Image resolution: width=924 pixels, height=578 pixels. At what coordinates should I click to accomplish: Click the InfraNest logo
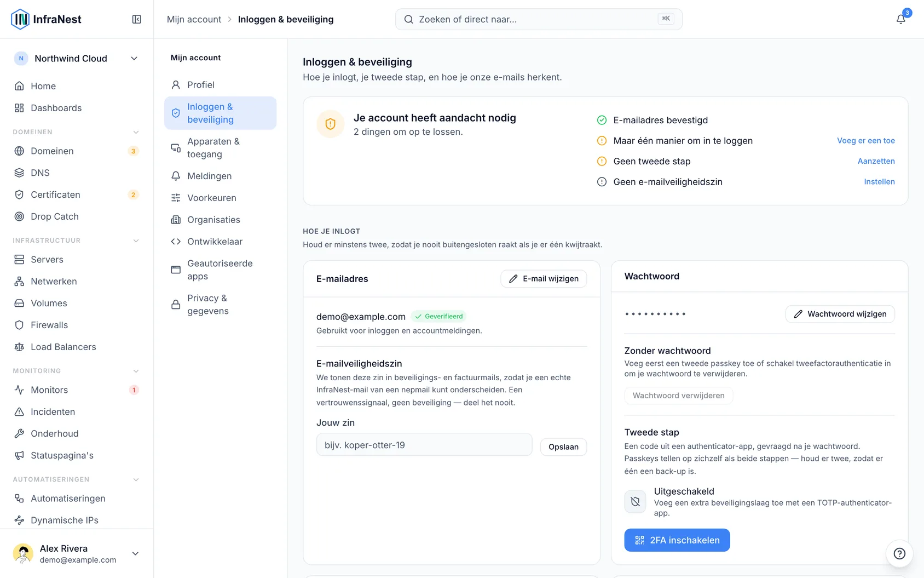(x=47, y=19)
